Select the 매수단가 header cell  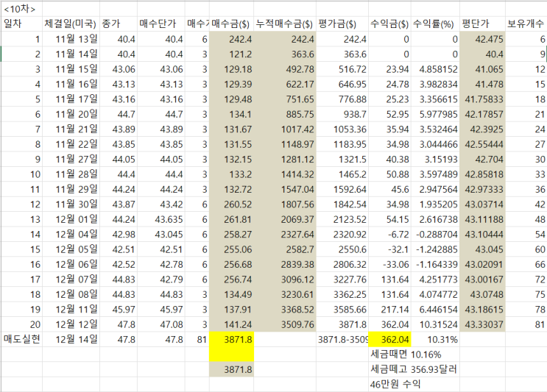(x=160, y=24)
